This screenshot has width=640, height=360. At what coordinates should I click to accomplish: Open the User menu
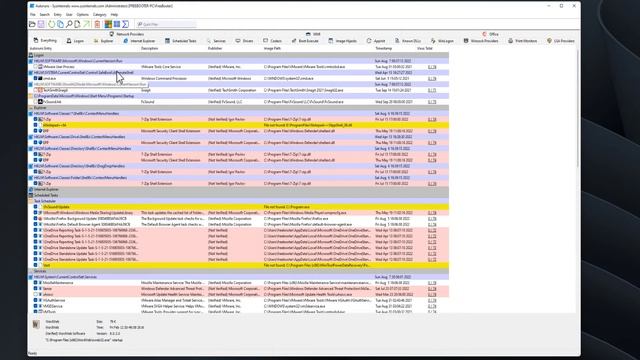click(x=69, y=15)
